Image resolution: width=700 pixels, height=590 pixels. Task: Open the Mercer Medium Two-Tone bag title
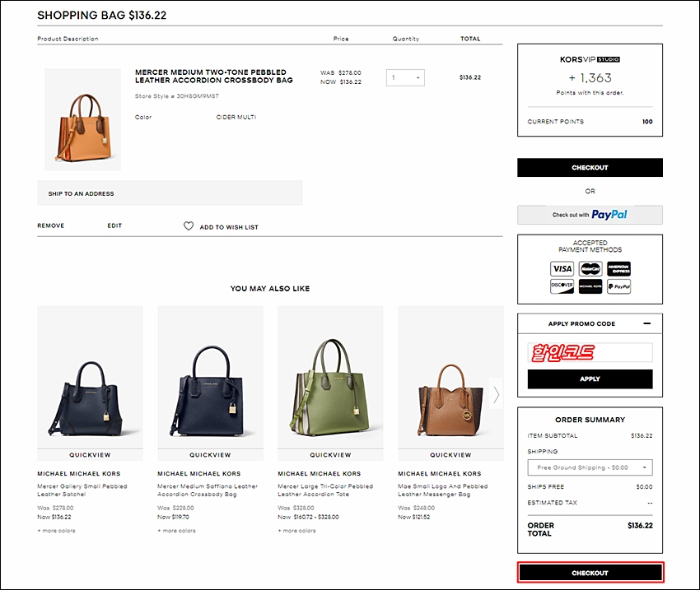(214, 77)
